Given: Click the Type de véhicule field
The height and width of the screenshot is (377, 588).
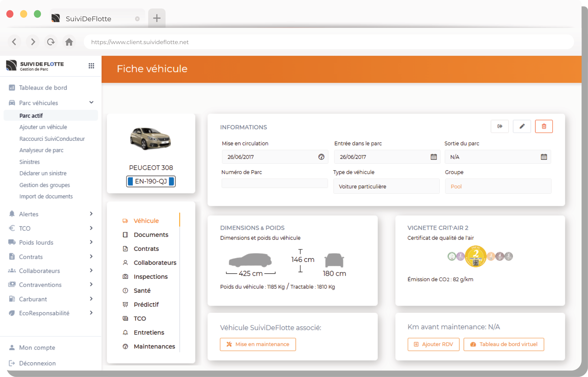Looking at the screenshot, I should [x=386, y=186].
